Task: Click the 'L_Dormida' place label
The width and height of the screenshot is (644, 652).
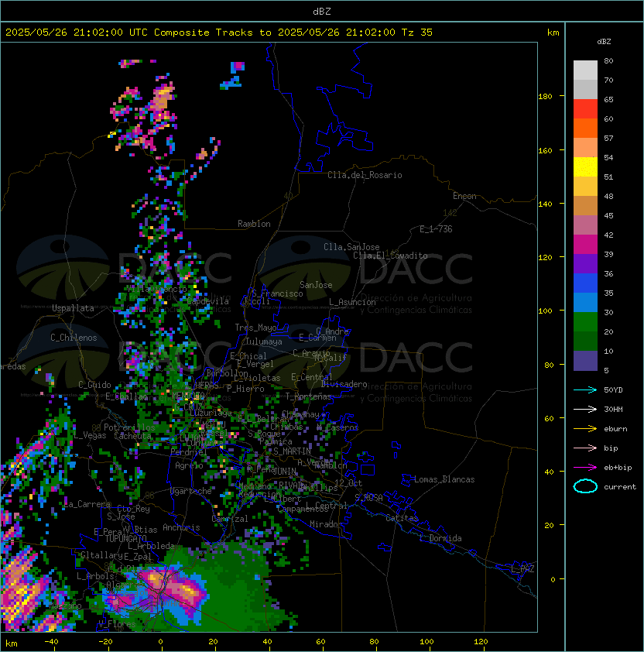Action: [440, 538]
